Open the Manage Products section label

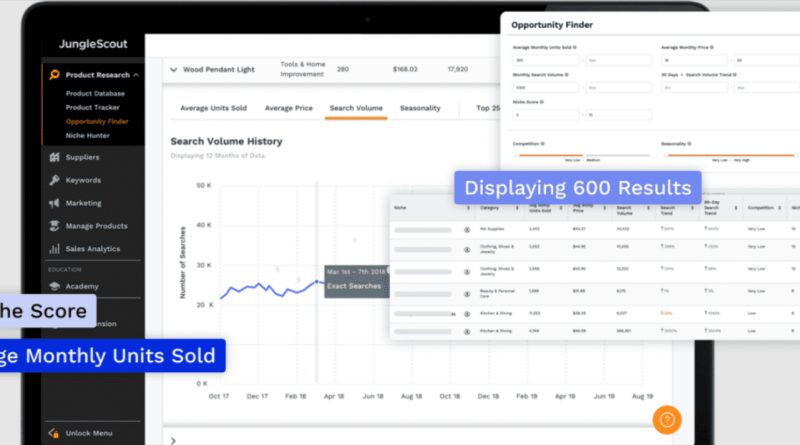96,226
